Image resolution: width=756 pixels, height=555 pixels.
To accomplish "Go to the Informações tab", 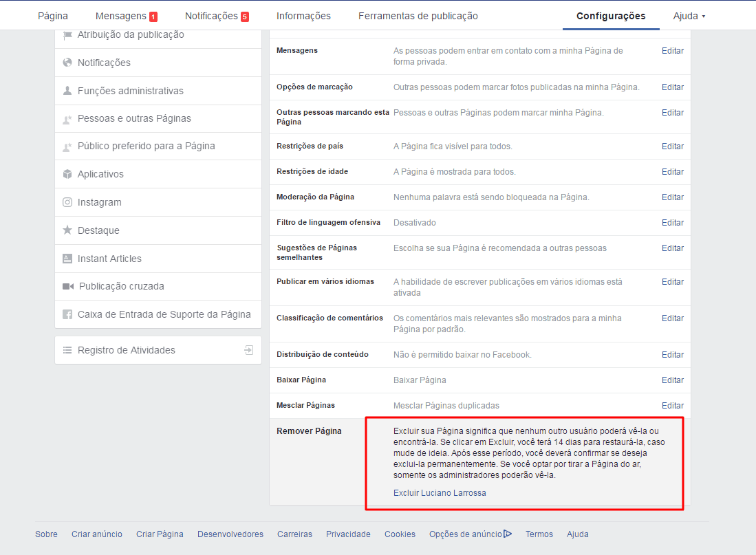I will pyautogui.click(x=304, y=16).
